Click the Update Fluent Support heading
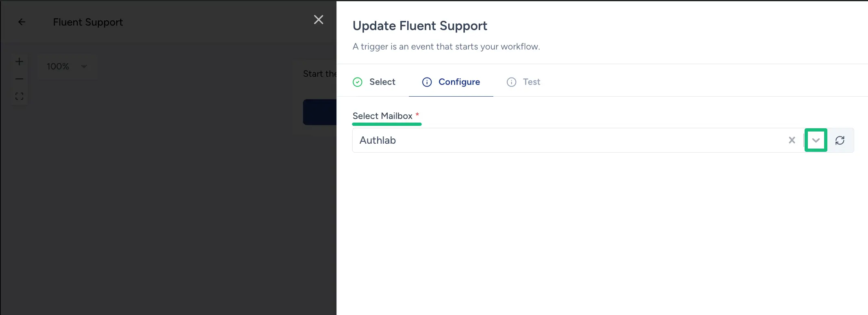 pyautogui.click(x=420, y=26)
